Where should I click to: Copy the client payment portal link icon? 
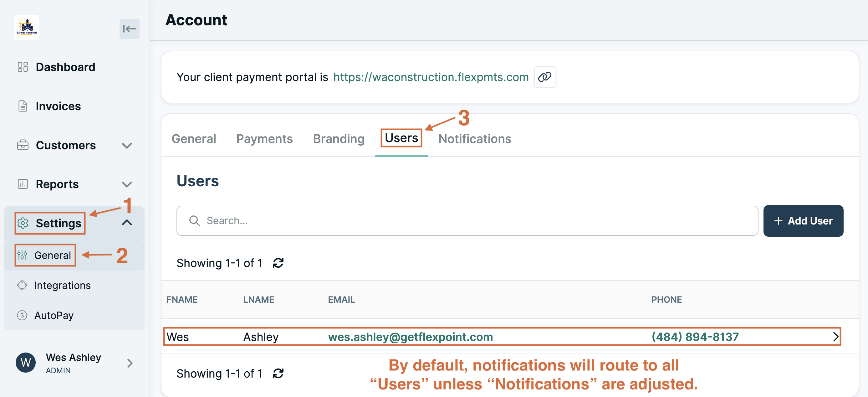click(545, 77)
